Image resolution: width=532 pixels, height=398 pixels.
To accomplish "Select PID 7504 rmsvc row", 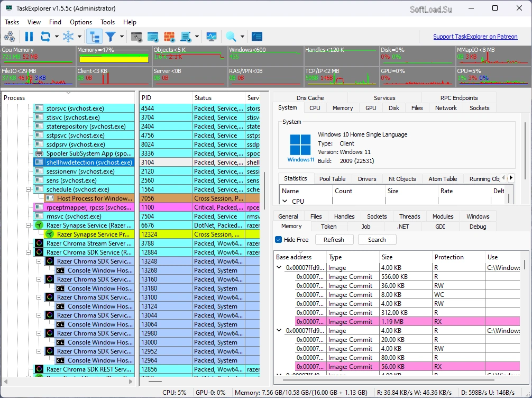I will point(199,216).
